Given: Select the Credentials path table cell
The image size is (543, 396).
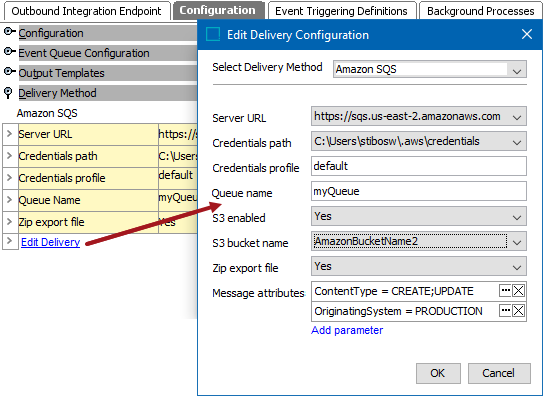Looking at the screenshot, I should pos(88,156).
